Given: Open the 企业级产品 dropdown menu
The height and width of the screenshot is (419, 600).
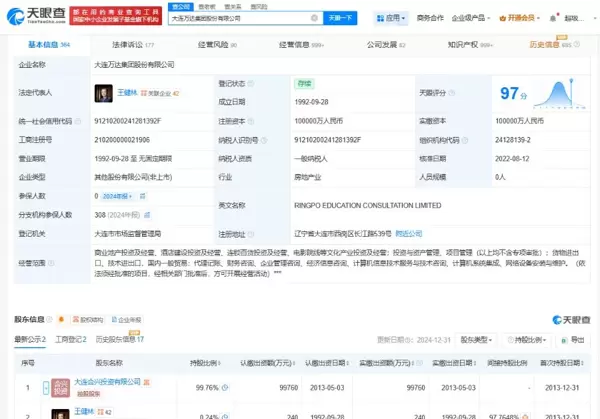Looking at the screenshot, I should click(x=474, y=18).
